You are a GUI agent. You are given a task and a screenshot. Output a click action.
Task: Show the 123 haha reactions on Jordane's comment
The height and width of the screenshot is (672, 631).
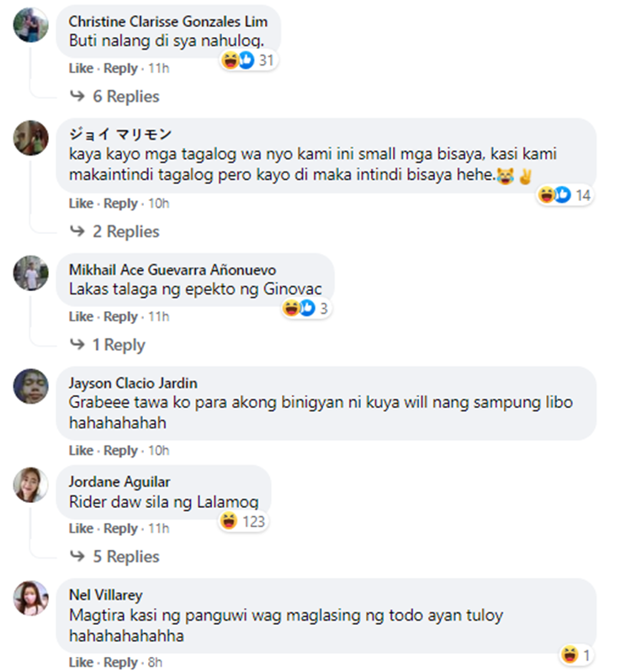(243, 521)
